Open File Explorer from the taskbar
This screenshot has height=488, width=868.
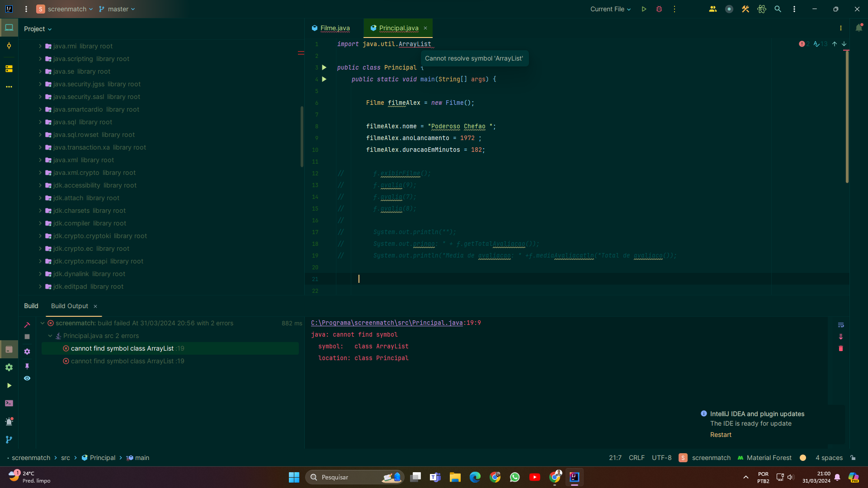click(455, 477)
